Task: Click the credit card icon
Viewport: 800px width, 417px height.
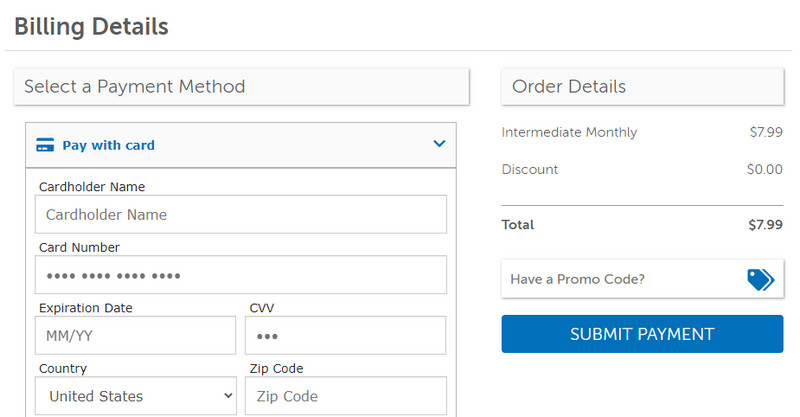Action: click(44, 145)
